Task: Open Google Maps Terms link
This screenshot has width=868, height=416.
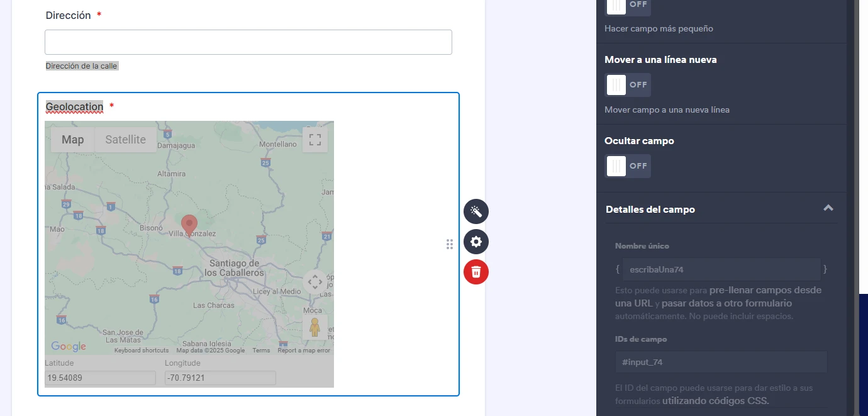Action: click(261, 350)
